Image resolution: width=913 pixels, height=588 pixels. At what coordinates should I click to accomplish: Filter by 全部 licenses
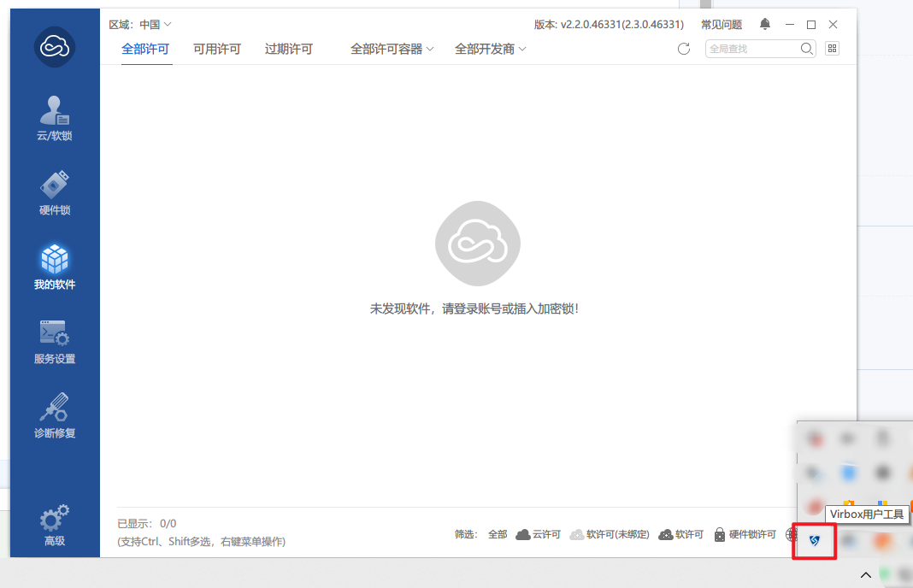[x=498, y=534]
